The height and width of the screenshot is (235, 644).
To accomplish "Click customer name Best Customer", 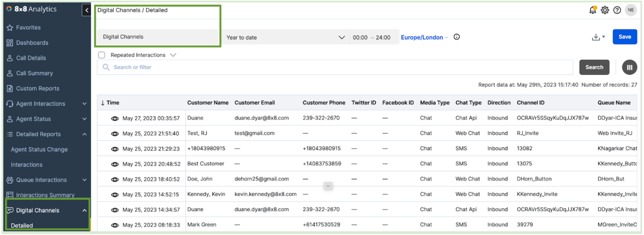I will click(x=206, y=164).
